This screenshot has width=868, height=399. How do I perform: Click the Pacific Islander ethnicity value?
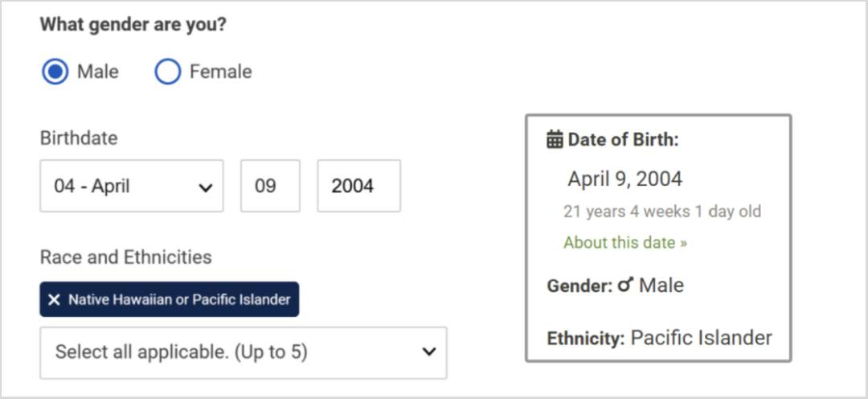tap(702, 338)
